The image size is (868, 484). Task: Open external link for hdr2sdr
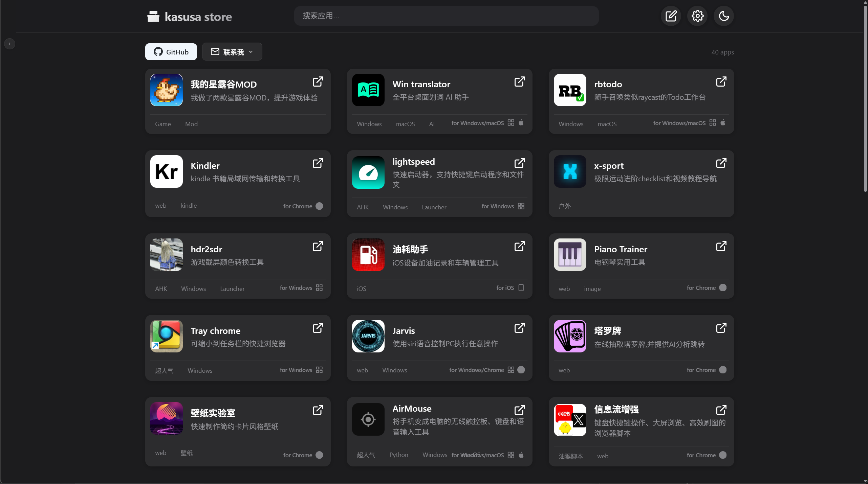click(x=318, y=247)
